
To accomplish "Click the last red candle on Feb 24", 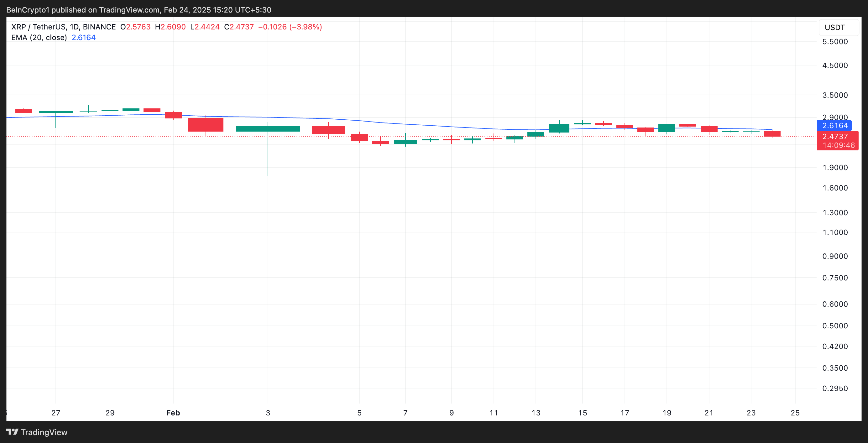I will pyautogui.click(x=771, y=134).
